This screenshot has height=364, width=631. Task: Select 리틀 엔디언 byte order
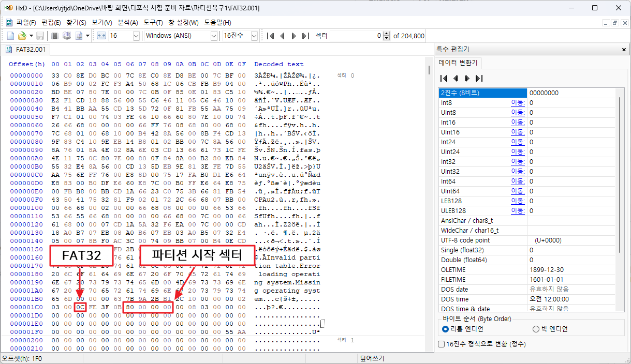coord(463,329)
